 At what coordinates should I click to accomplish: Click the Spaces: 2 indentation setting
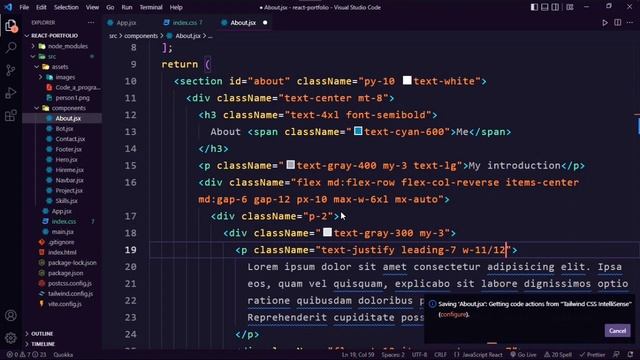coord(393,354)
